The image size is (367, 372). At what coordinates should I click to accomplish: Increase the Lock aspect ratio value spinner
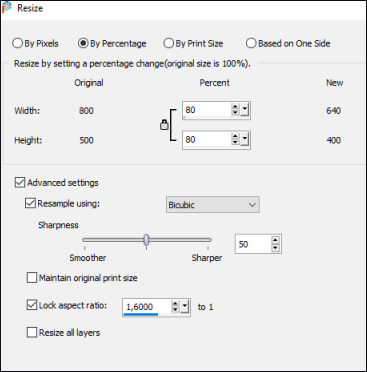tap(175, 304)
